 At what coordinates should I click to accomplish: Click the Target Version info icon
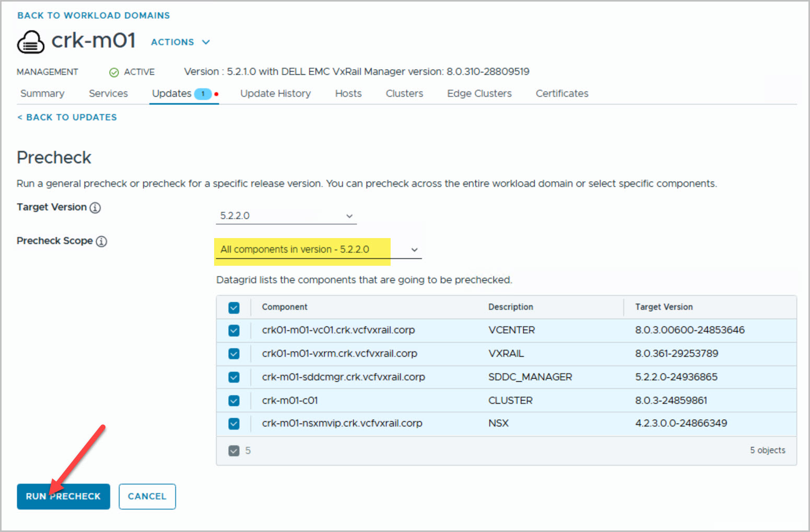click(95, 208)
